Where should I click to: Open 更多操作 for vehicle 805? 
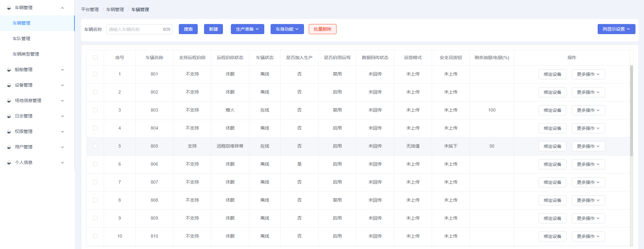click(x=588, y=146)
